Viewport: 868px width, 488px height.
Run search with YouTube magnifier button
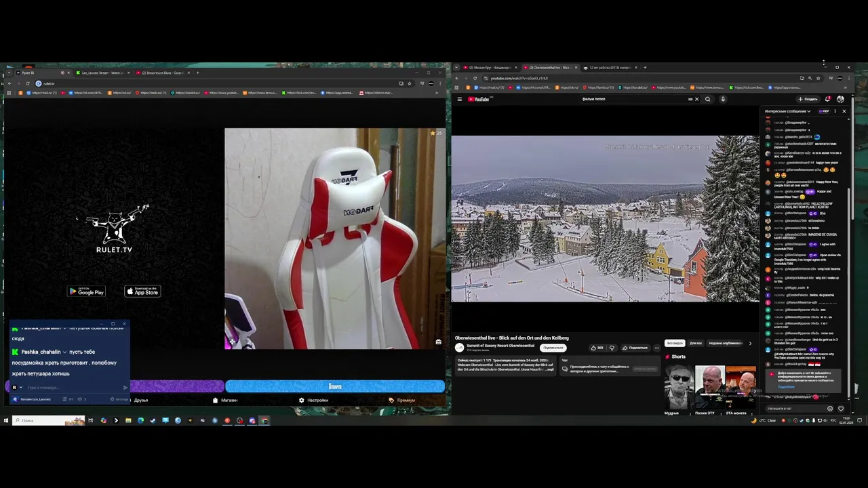pos(707,99)
